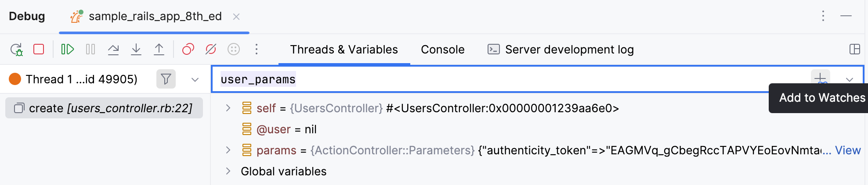Switch to the Console tab
The height and width of the screenshot is (185, 868).
[x=442, y=50]
